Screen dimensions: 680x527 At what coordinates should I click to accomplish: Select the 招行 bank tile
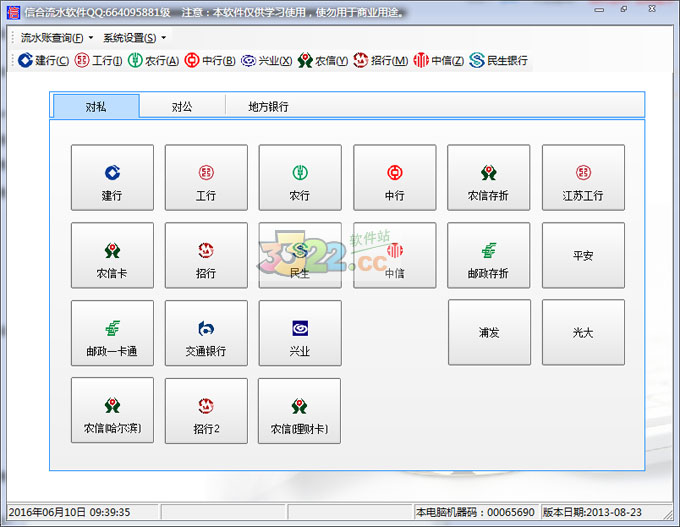coord(206,255)
